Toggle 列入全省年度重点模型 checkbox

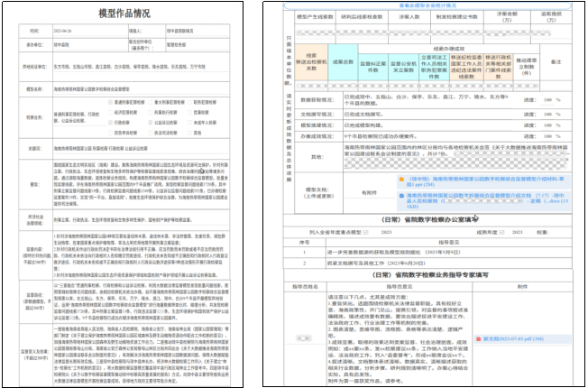365,232
